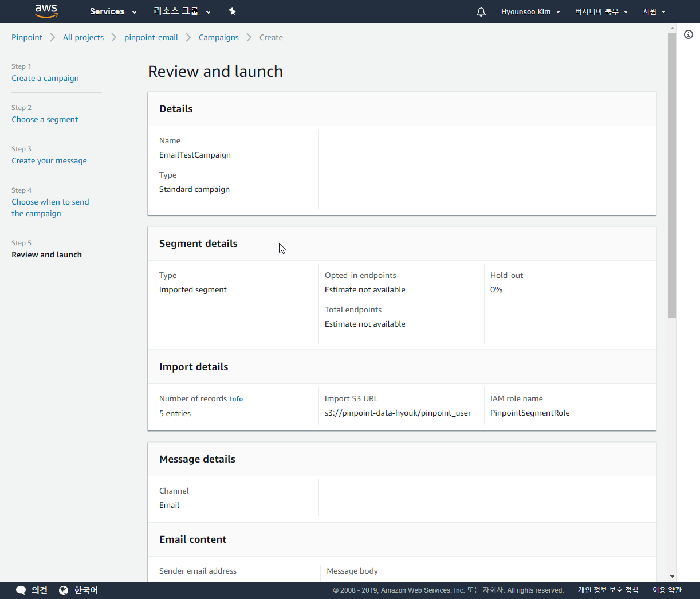
Task: Open the notifications bell icon
Action: pos(481,11)
